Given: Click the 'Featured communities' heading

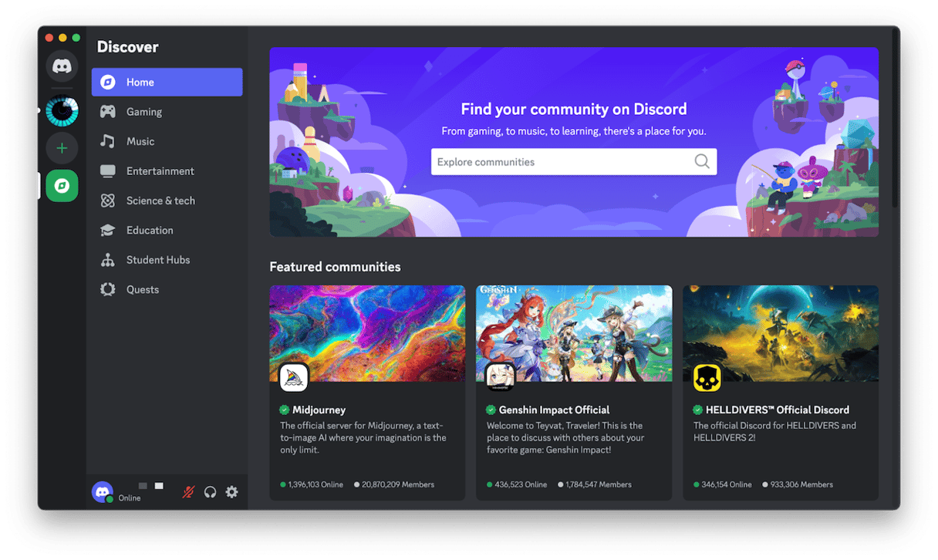Looking at the screenshot, I should [335, 267].
